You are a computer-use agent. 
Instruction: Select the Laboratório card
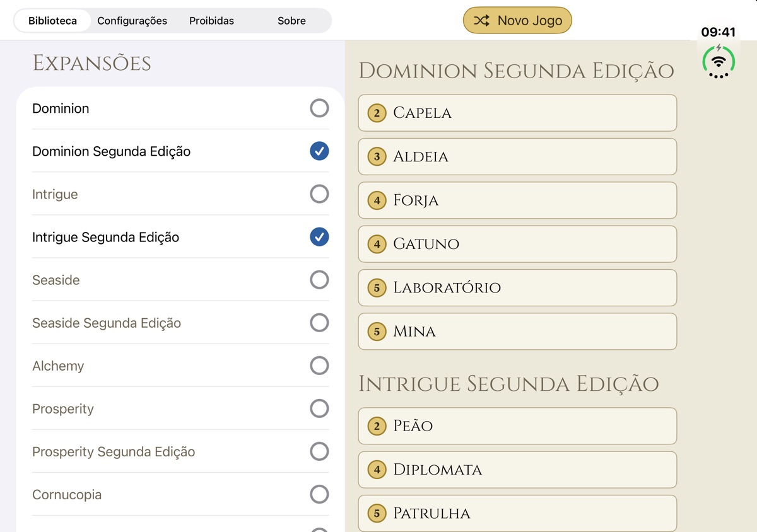(517, 287)
